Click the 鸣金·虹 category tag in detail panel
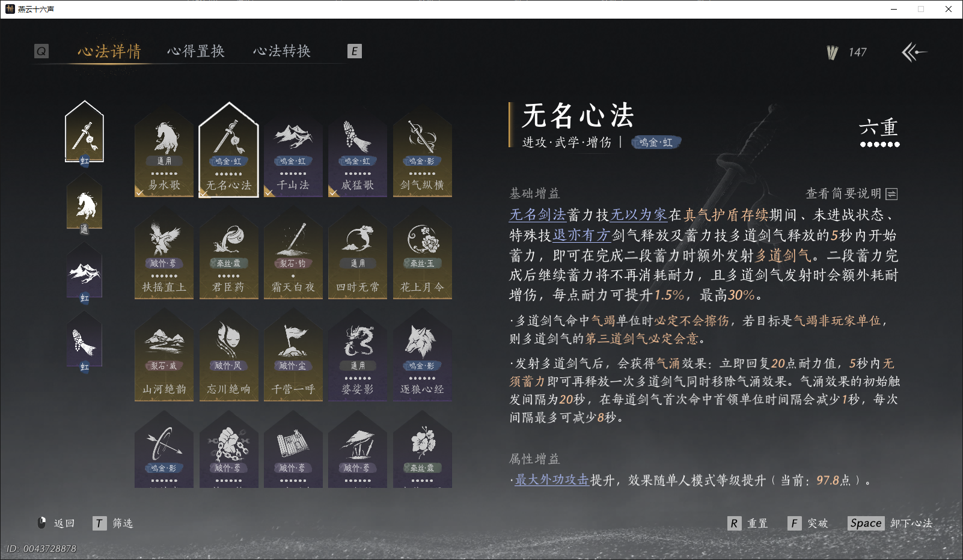This screenshot has height=560, width=963. click(x=656, y=142)
